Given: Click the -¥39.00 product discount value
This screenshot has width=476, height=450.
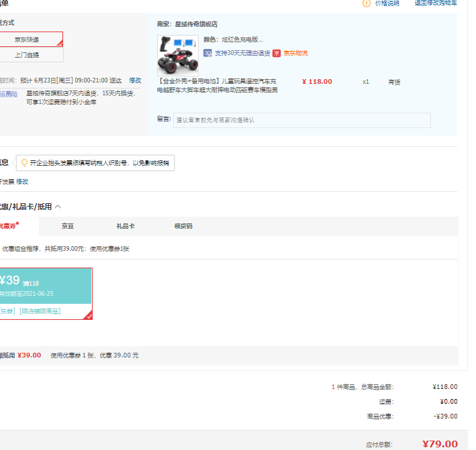Looking at the screenshot, I should coord(445,416).
